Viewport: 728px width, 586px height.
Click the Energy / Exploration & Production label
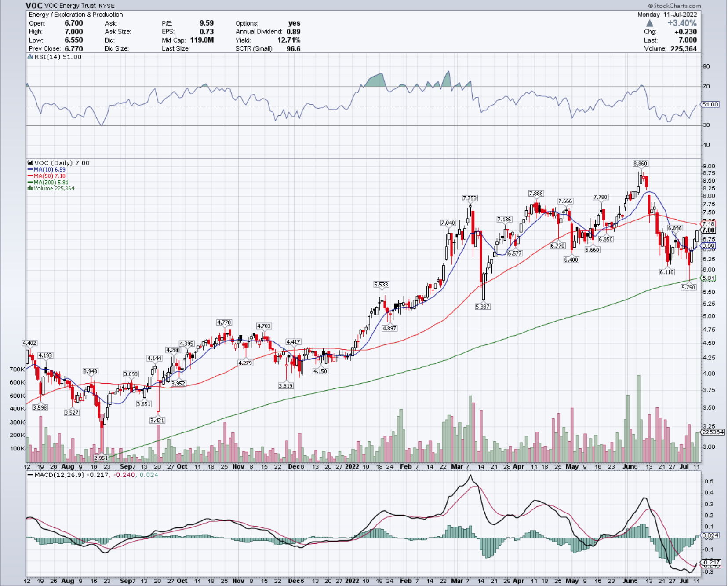click(76, 15)
